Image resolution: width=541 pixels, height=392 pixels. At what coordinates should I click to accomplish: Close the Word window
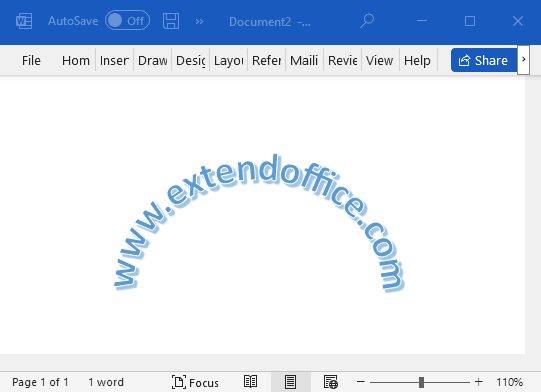[x=518, y=21]
